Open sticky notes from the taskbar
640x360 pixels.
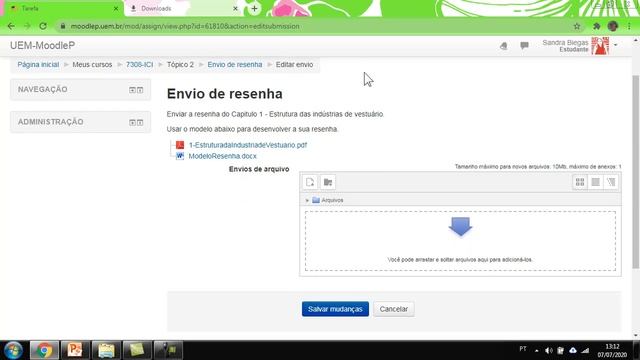tap(137, 350)
